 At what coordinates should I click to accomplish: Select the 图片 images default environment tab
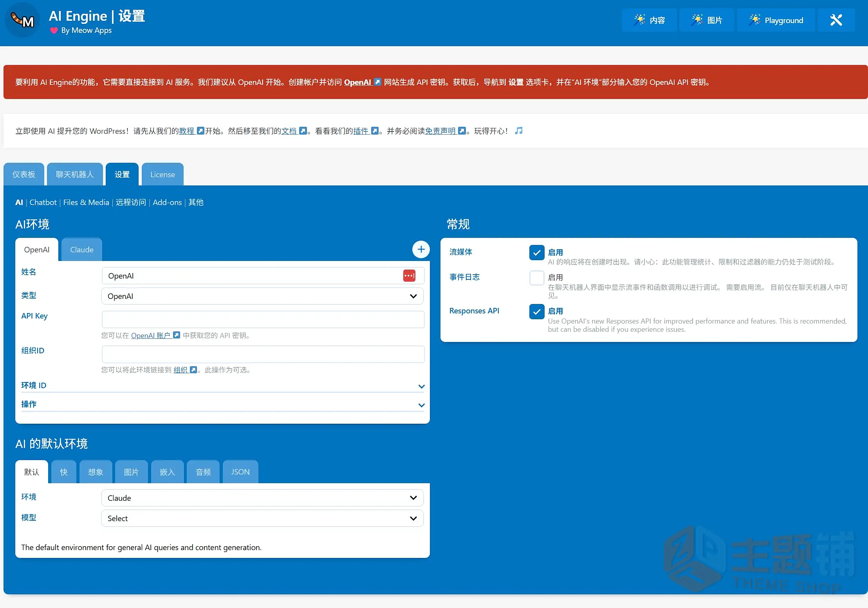(x=131, y=472)
